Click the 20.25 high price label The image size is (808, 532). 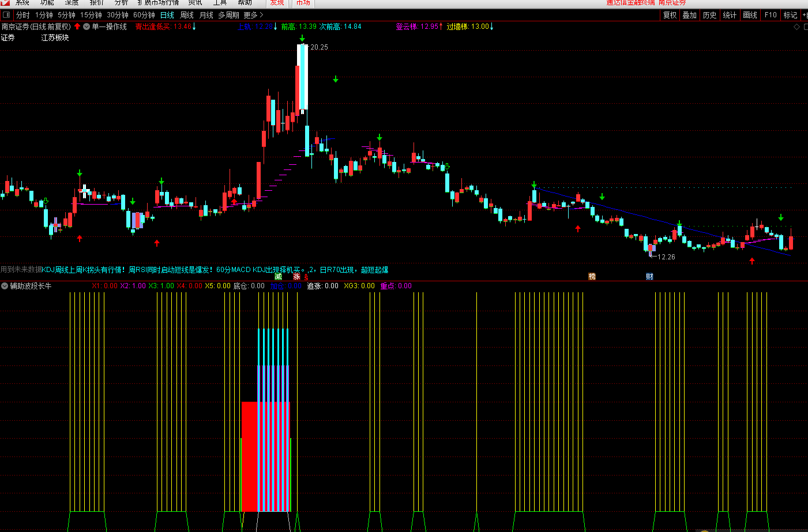pos(319,47)
